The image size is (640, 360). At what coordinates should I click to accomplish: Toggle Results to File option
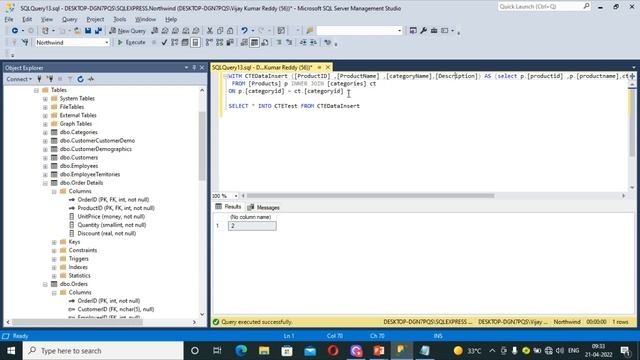point(265,42)
